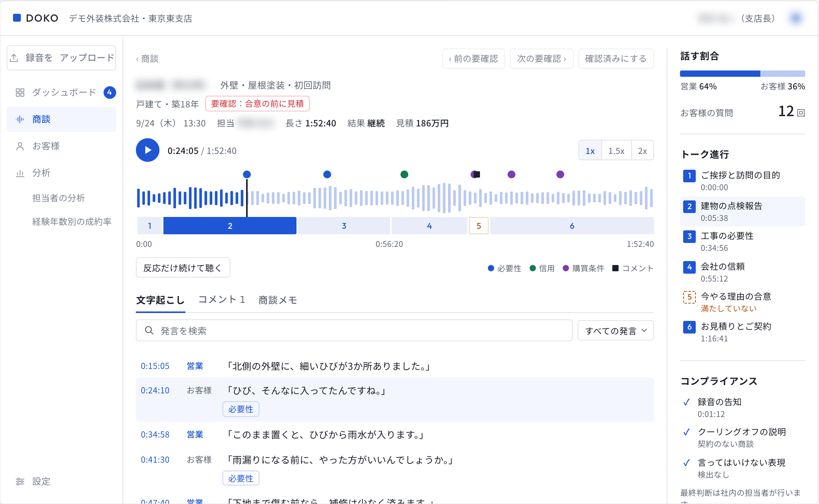Click the DOKO logo in the header
819x504 pixels.
(36, 18)
